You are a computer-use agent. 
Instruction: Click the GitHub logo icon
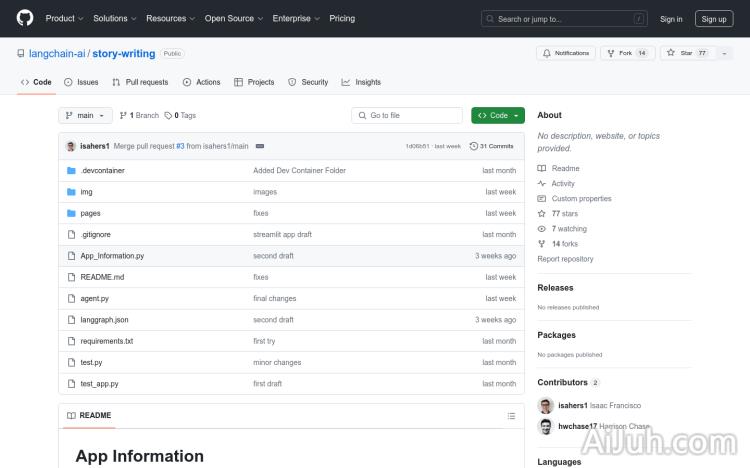point(25,18)
